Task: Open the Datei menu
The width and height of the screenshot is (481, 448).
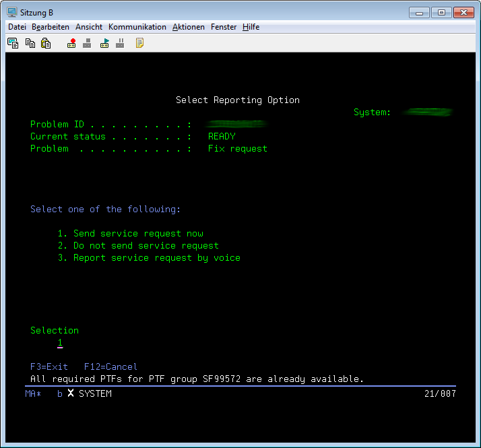Action: click(x=17, y=27)
